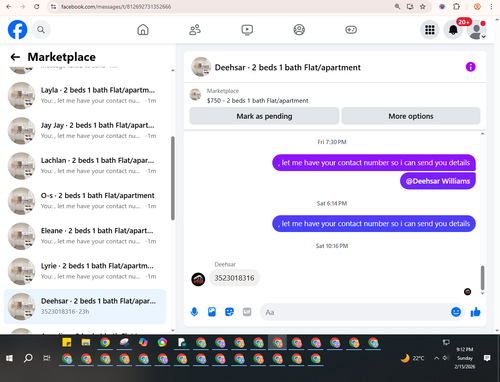Open Chrome three-dot menu
This screenshot has width=500, height=382.
(491, 6)
